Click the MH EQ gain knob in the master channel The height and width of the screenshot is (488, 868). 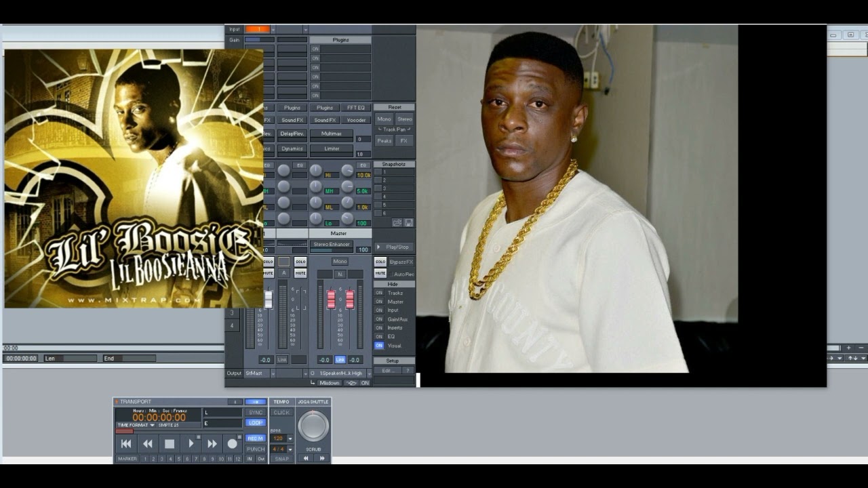coord(315,186)
